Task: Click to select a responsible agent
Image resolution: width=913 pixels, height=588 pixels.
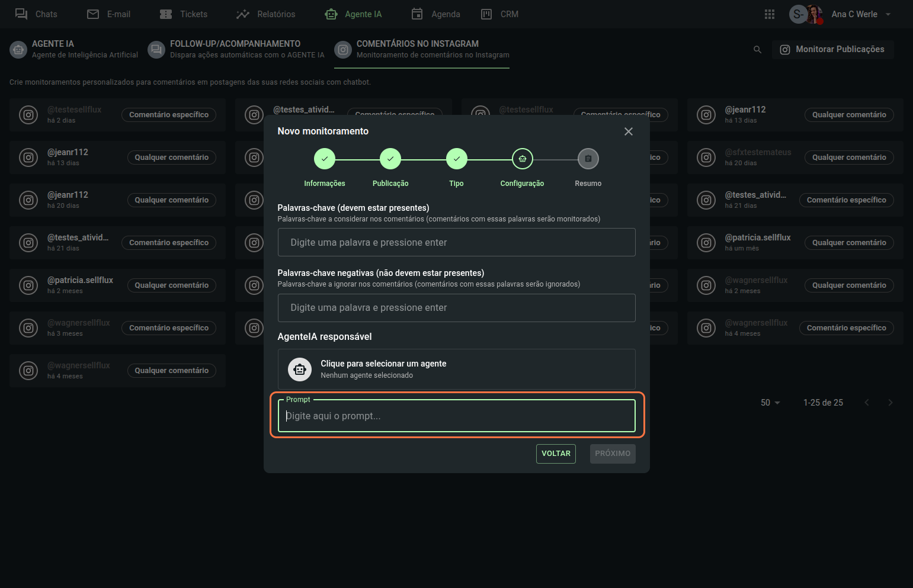Action: [x=456, y=369]
